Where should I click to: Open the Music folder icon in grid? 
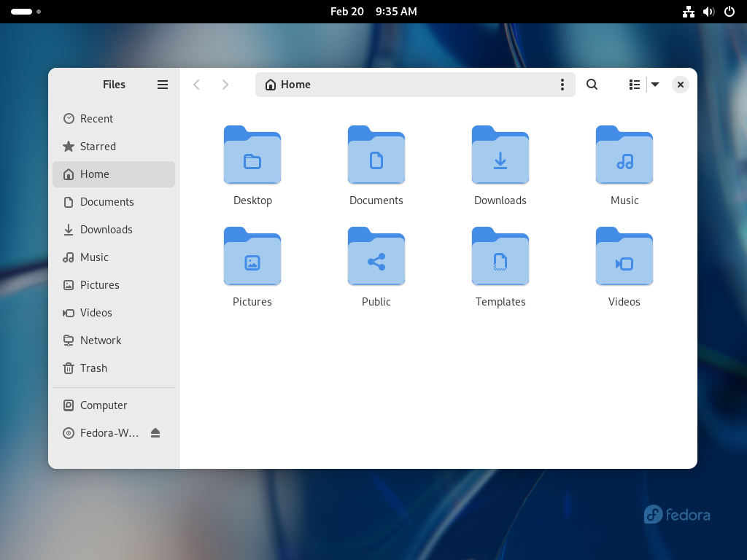[624, 155]
